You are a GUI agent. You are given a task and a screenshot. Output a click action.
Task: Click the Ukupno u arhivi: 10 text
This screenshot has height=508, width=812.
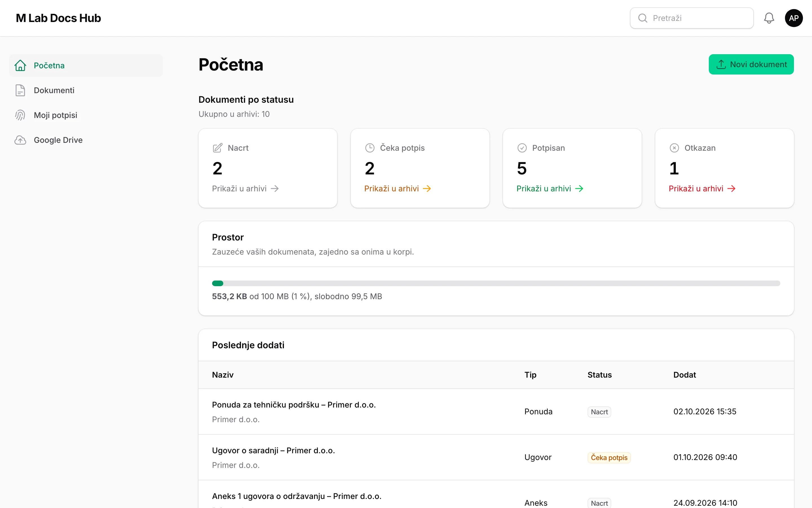click(x=234, y=114)
